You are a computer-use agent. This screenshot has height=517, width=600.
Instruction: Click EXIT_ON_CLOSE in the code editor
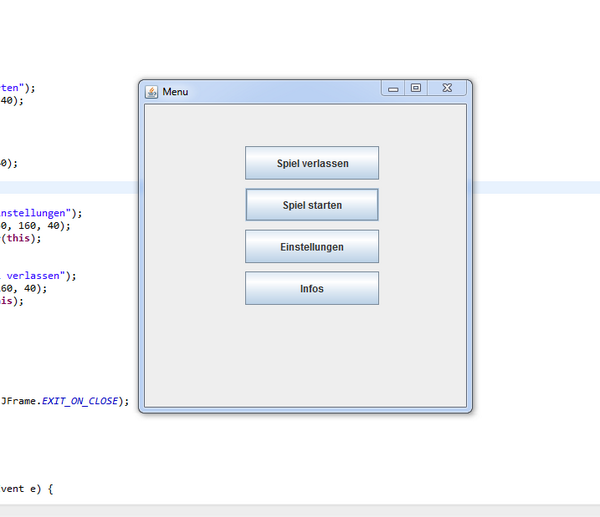pyautogui.click(x=80, y=401)
